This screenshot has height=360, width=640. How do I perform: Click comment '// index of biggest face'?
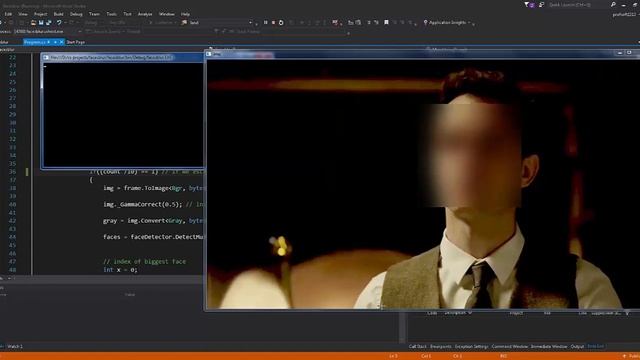144,261
